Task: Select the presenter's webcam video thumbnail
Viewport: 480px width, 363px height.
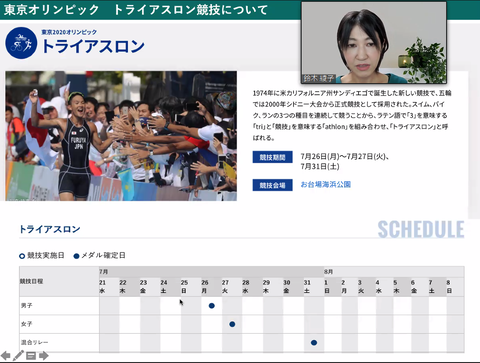Action: (374, 43)
